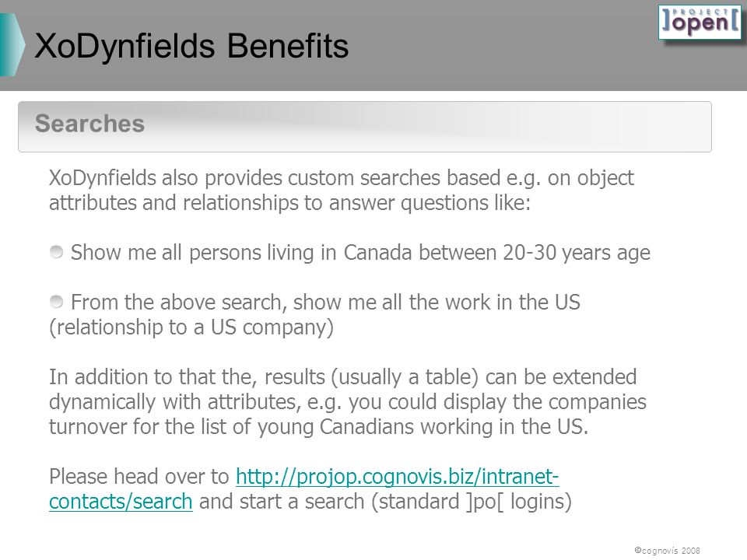Click the bullet before 'From the above search'
This screenshot has height=560, width=747.
coord(56,302)
